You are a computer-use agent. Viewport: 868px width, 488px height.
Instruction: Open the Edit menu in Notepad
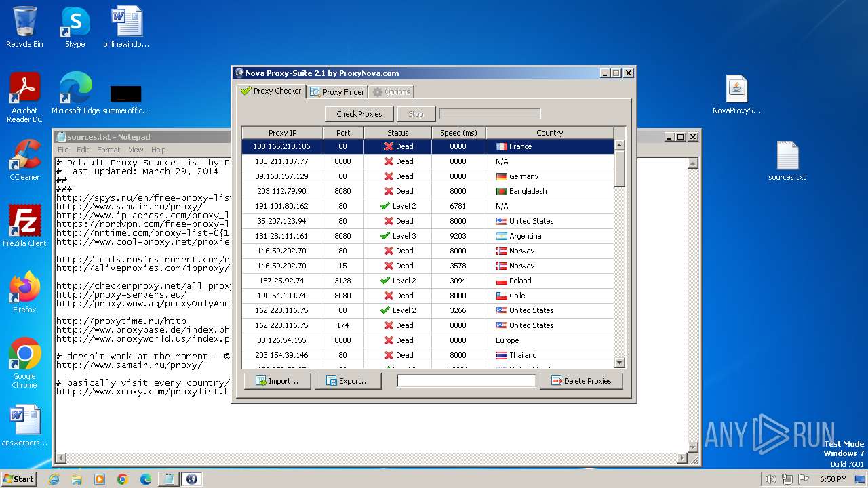(83, 150)
